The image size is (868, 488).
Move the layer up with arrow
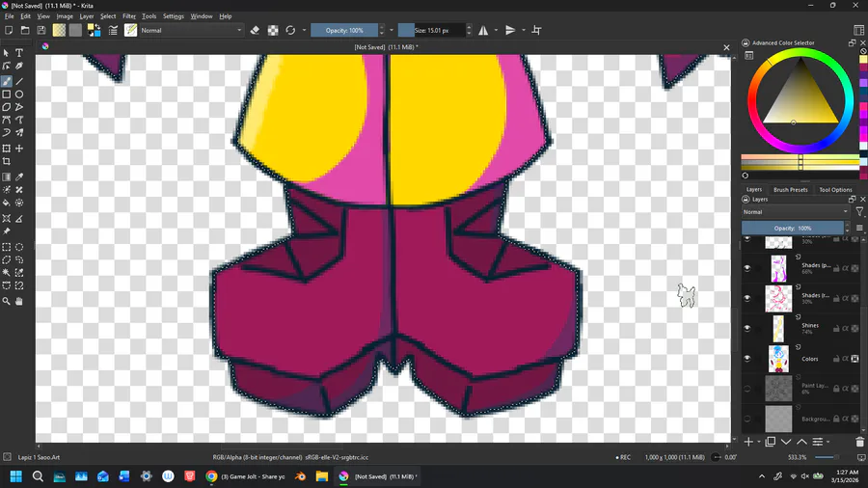(x=801, y=442)
